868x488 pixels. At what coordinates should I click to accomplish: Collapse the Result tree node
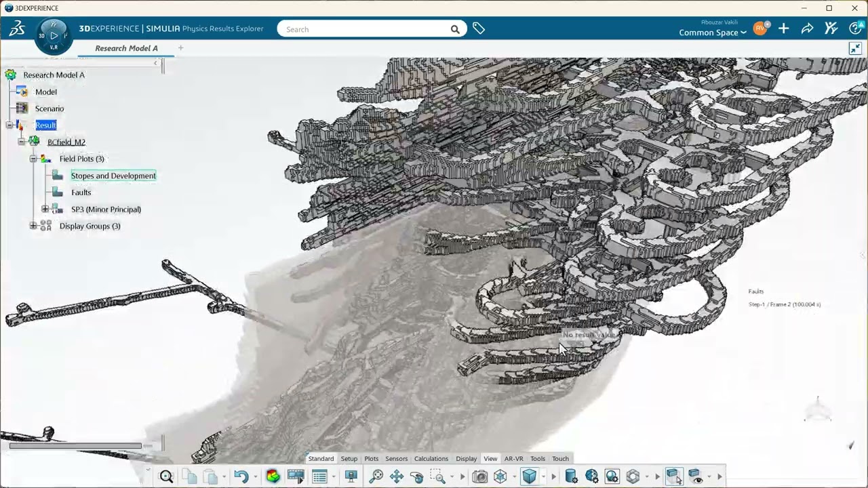click(x=9, y=125)
